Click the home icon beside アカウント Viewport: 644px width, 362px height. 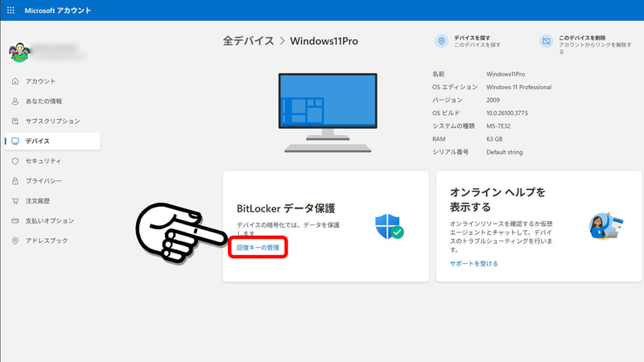pos(15,81)
